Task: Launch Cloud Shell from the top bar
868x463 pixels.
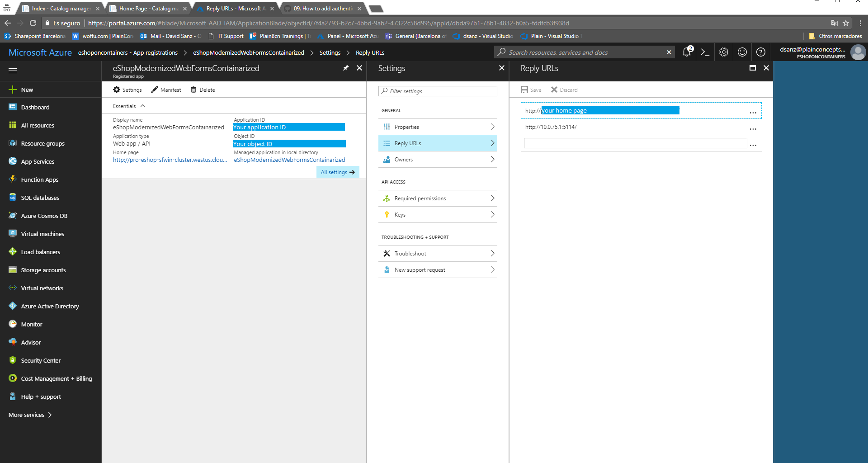Action: tap(705, 52)
